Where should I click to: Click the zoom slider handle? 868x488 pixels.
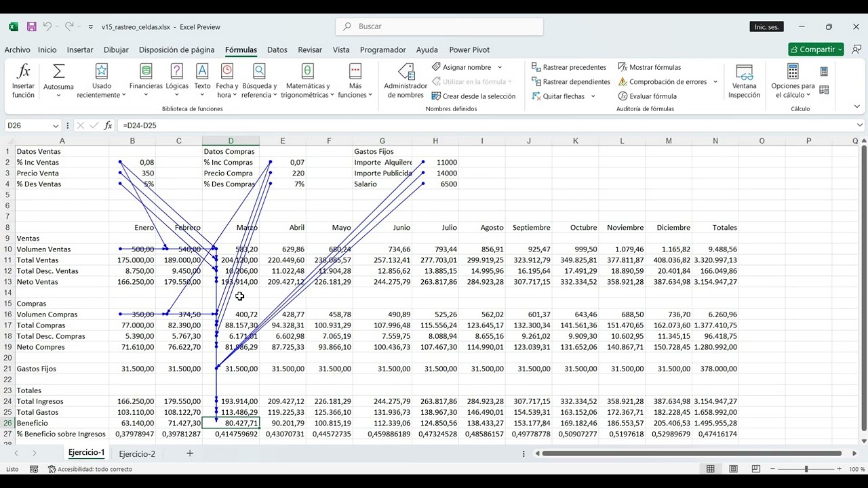(806, 469)
